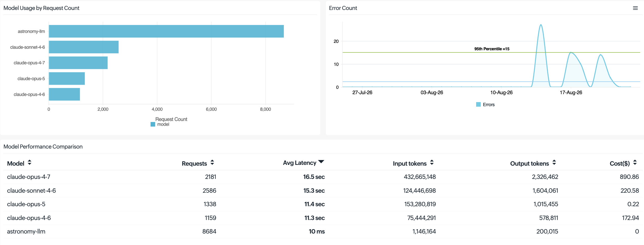Click the 95th Percentile =15 label

[492, 49]
